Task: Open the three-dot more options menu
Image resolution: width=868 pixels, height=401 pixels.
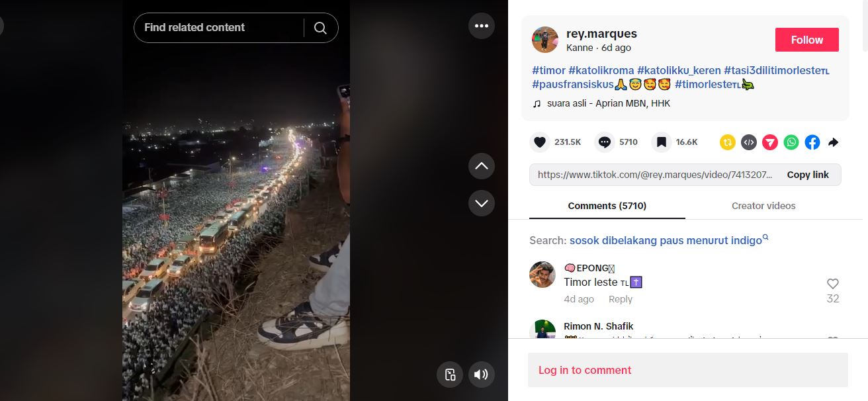Action: tap(481, 26)
